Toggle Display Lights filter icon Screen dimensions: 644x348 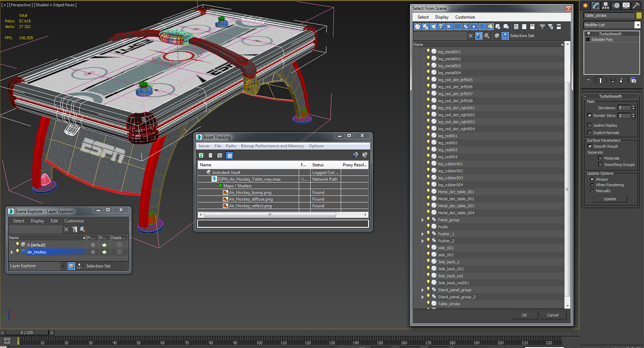434,27
